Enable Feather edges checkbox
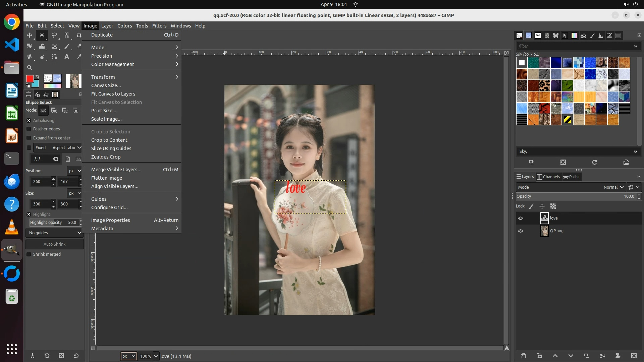644x362 pixels. click(x=29, y=129)
